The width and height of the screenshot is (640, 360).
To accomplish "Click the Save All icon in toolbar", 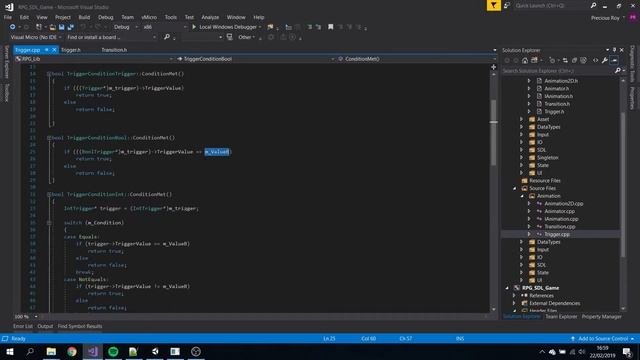I will point(70,27).
